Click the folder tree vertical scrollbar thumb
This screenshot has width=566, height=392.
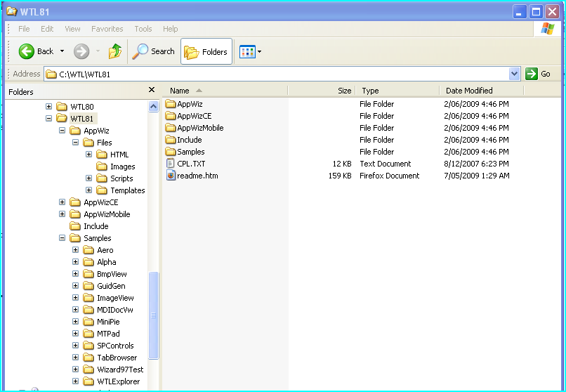(154, 315)
